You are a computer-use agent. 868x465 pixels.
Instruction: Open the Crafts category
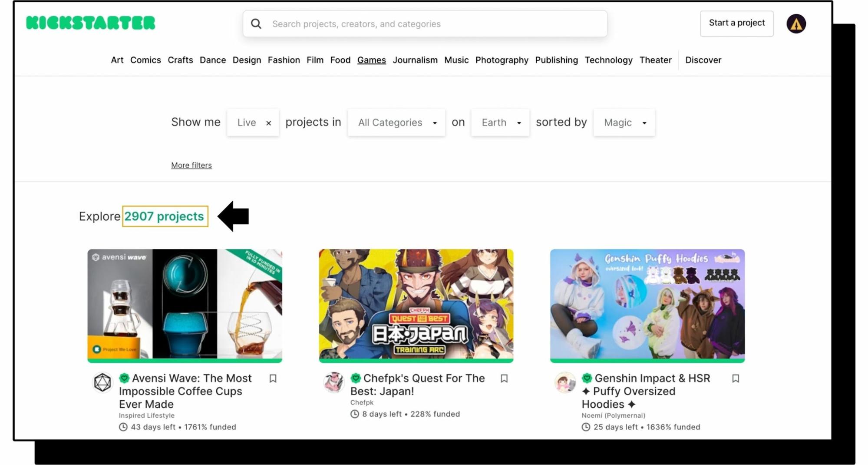180,60
